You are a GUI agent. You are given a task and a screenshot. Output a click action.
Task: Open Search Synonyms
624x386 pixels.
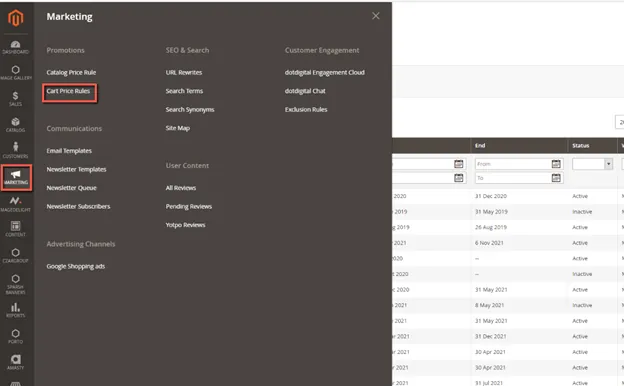(x=190, y=110)
